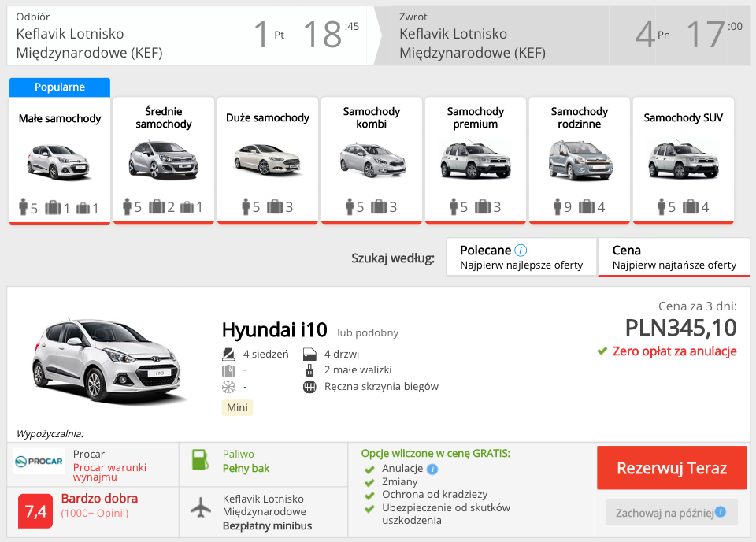
Task: Click the Popularne badge
Action: click(x=60, y=87)
